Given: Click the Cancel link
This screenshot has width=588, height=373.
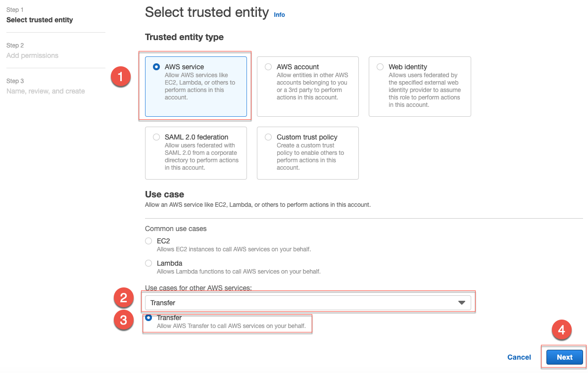Looking at the screenshot, I should coord(519,357).
